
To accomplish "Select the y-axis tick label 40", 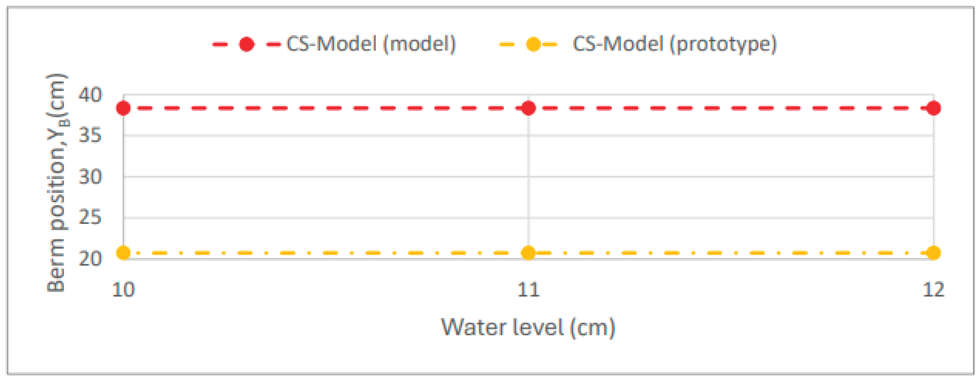I will pos(90,94).
